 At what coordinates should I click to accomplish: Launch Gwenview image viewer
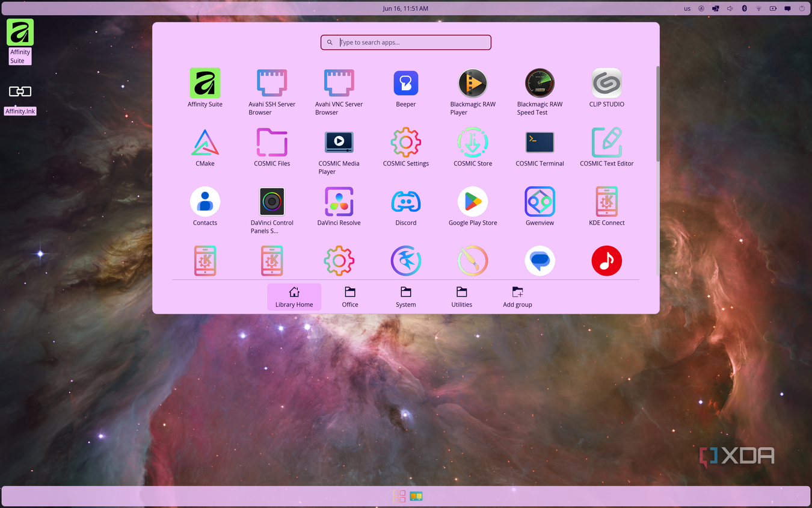540,206
